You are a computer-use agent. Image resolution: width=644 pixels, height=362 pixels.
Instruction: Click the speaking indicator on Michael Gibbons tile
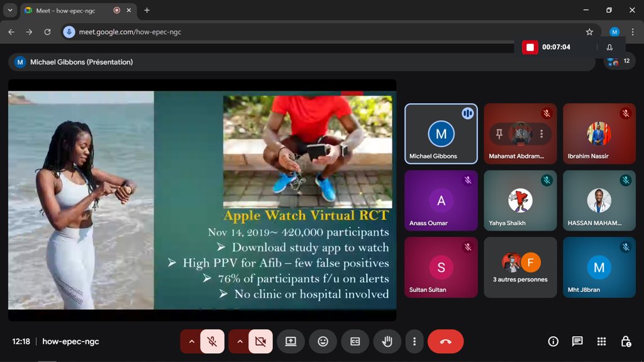(467, 113)
